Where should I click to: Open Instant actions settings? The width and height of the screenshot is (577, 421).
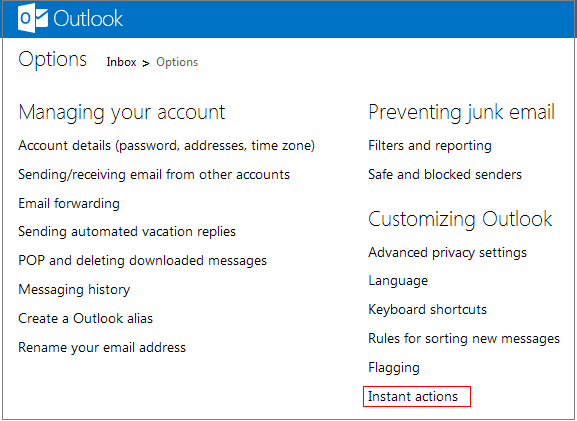tap(413, 397)
